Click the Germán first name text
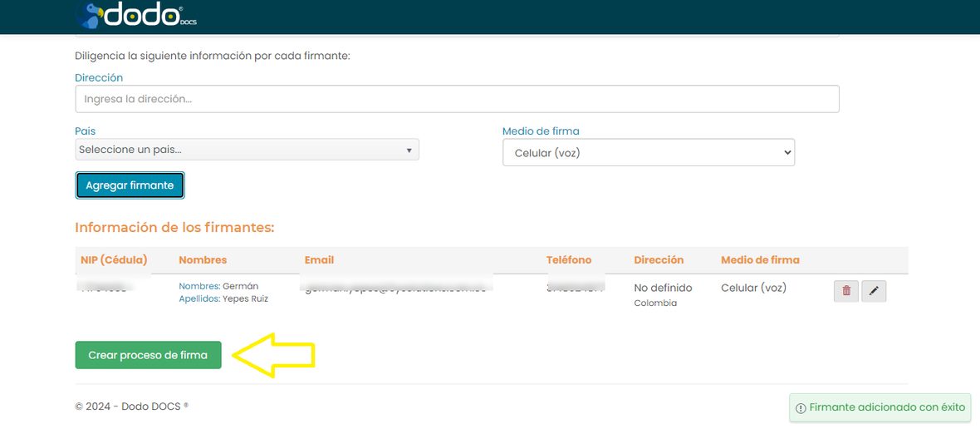 (x=241, y=287)
